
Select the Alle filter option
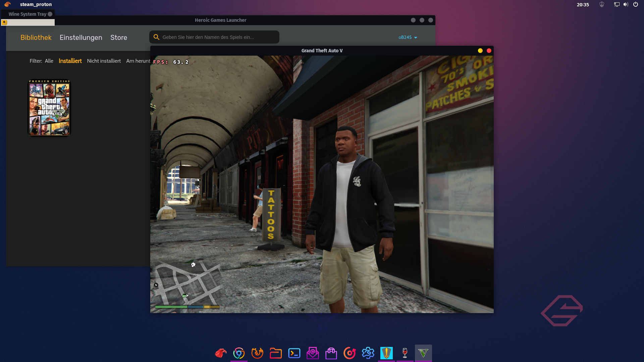coord(49,61)
